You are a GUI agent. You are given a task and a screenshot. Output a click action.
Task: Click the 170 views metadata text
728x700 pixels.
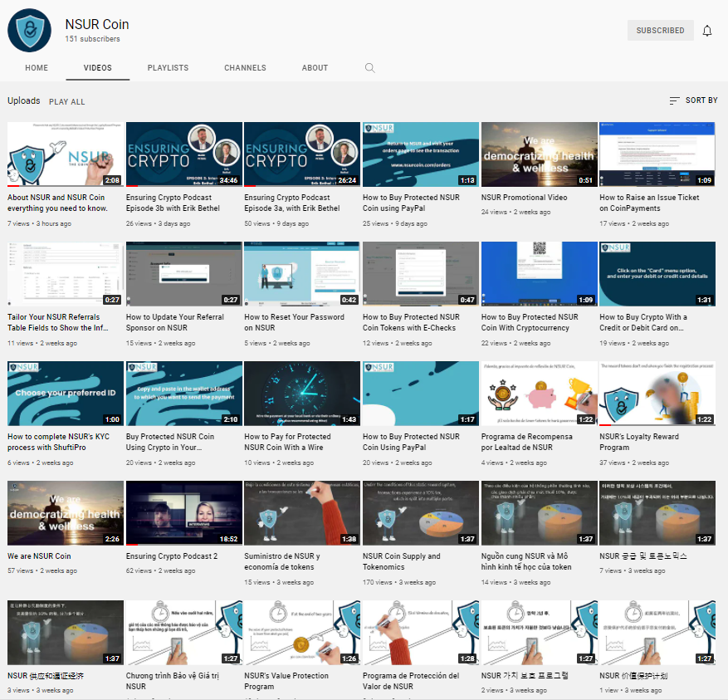point(378,582)
